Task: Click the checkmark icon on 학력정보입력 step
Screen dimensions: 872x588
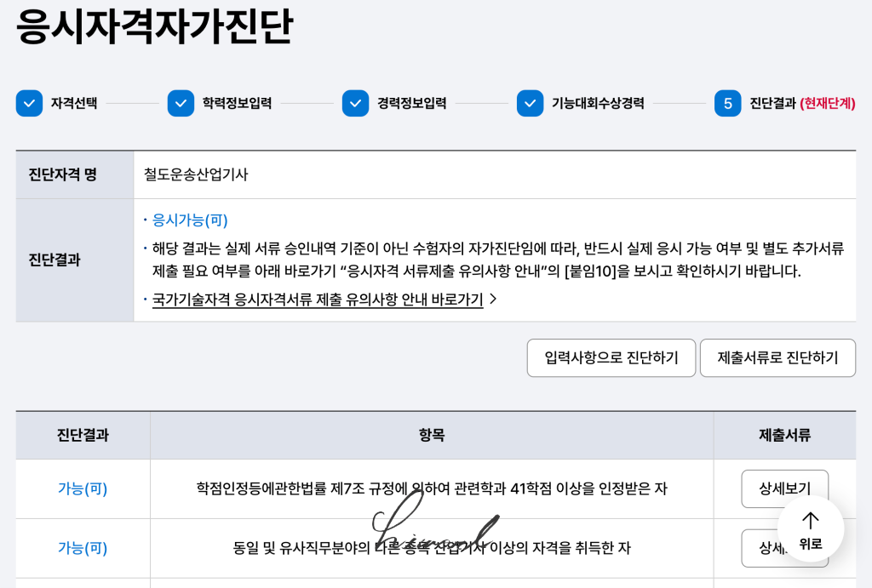Action: 180,102
